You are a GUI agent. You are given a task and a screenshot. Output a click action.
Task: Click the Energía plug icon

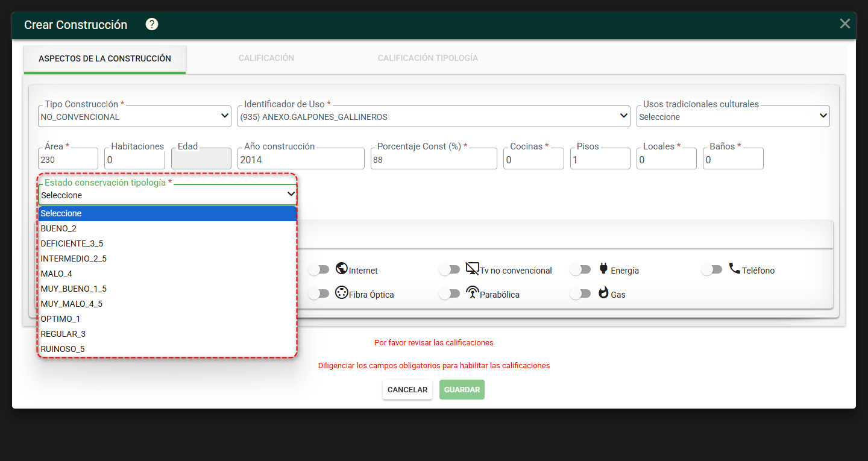point(603,269)
